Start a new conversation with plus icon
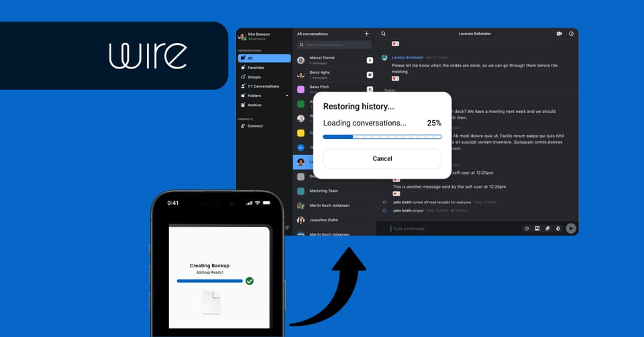Screen dimensions: 644x337 (x=366, y=34)
